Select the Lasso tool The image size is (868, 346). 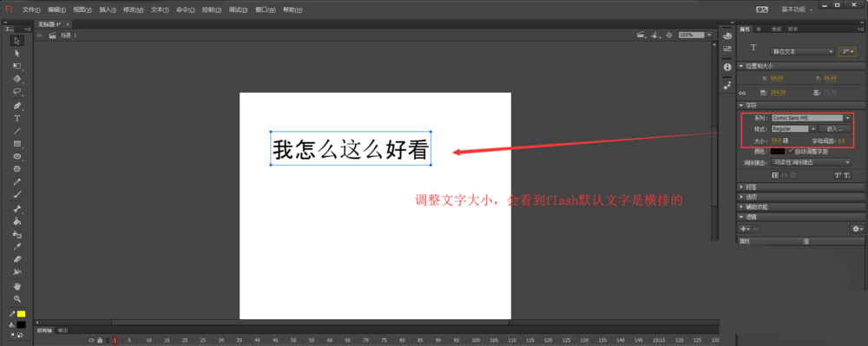17,91
